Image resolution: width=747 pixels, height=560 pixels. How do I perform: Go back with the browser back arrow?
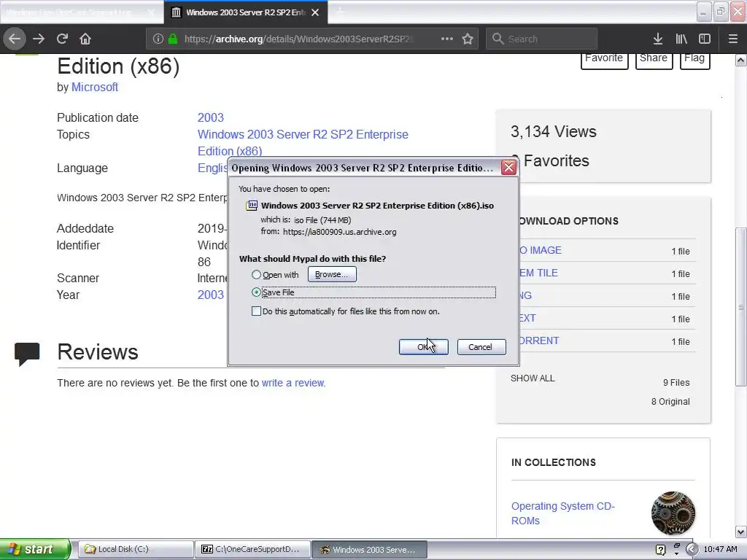pos(15,39)
